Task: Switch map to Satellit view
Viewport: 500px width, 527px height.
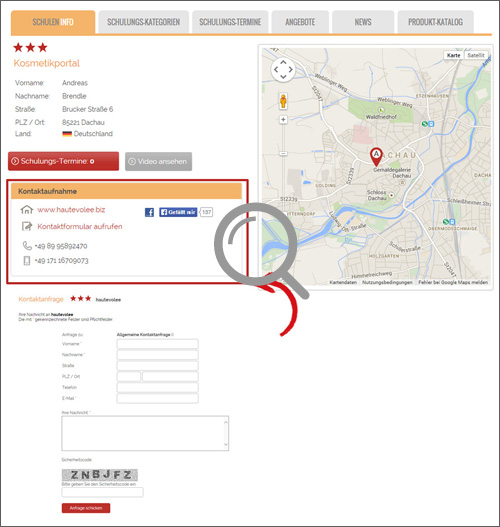Action: 475,55
